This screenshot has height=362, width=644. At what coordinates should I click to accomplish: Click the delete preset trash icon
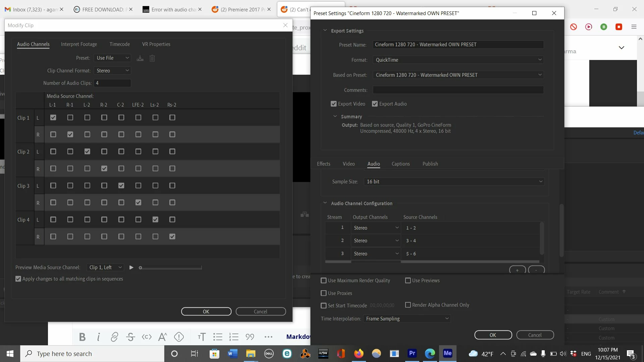[152, 58]
